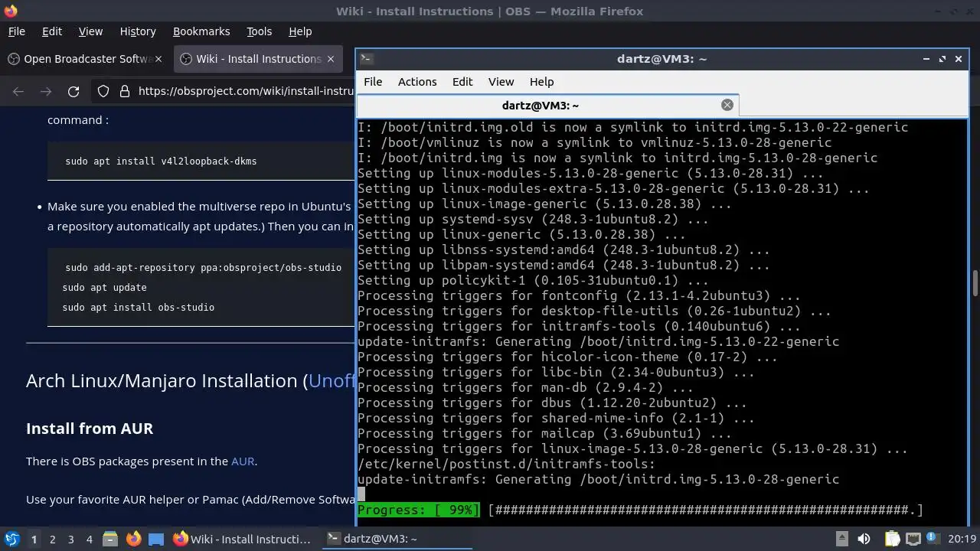
Task: Switch to virtual desktop 3
Action: pos(70,539)
